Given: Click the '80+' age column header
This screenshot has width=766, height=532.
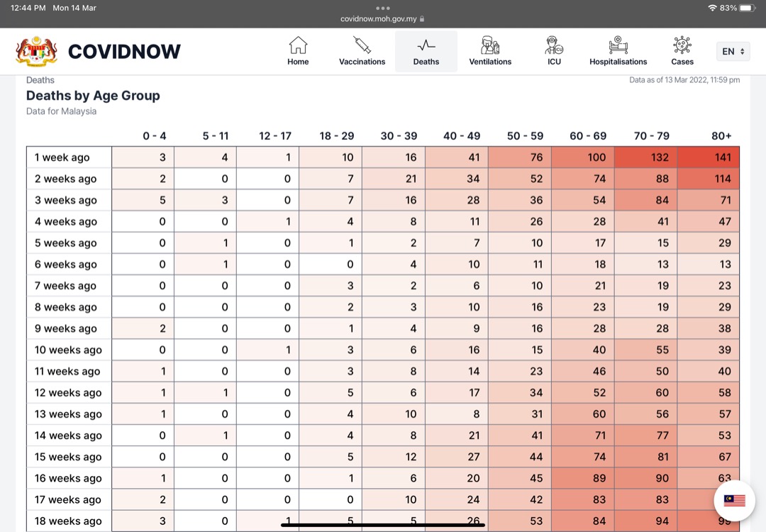Looking at the screenshot, I should pos(721,135).
